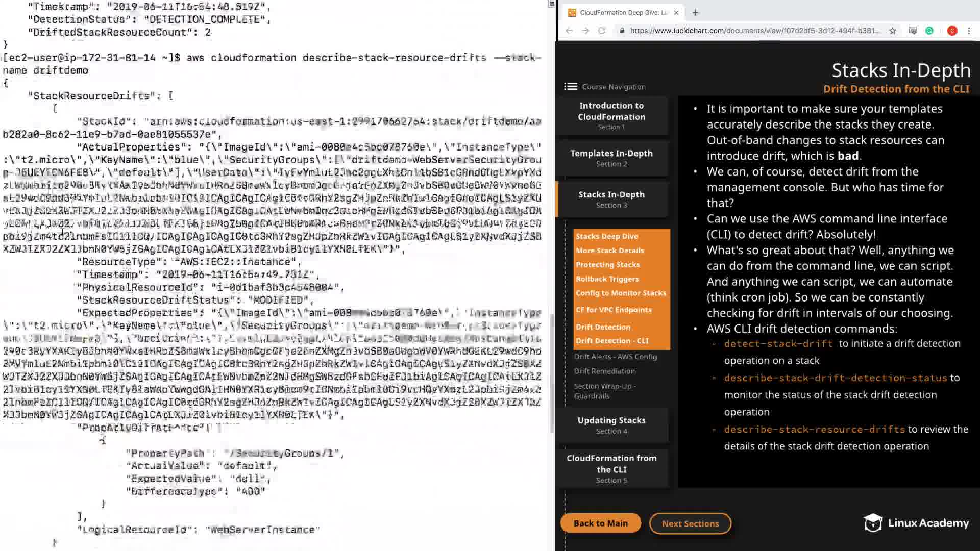Click the Next Sections button
Screen dimensions: 980x551
tap(690, 523)
